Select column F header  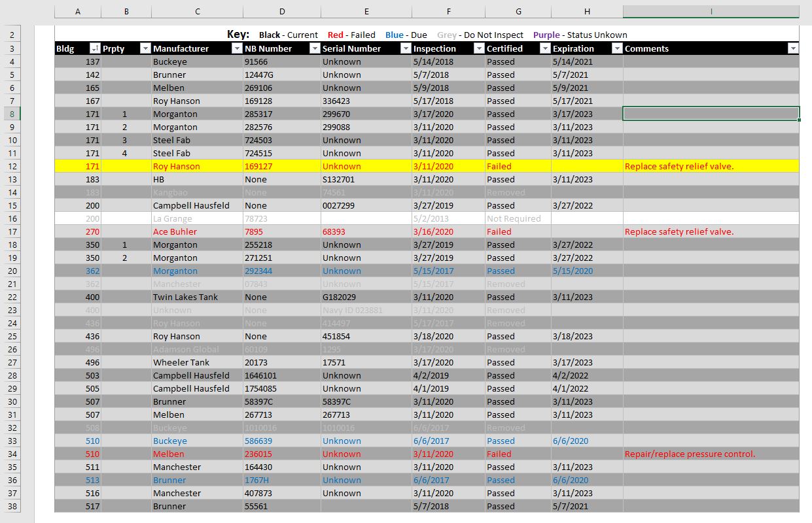point(449,12)
